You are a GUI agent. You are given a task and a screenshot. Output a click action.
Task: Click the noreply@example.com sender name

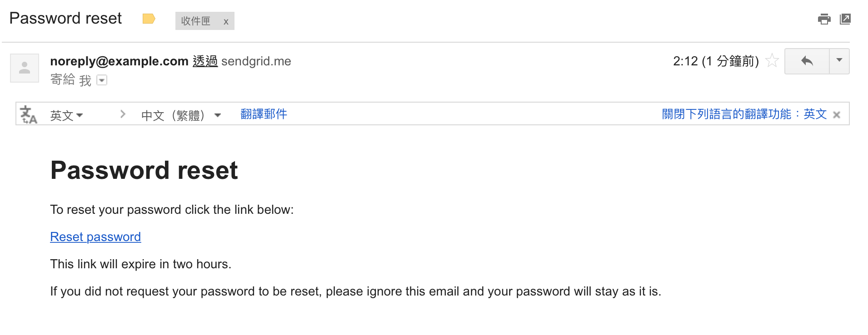[119, 61]
